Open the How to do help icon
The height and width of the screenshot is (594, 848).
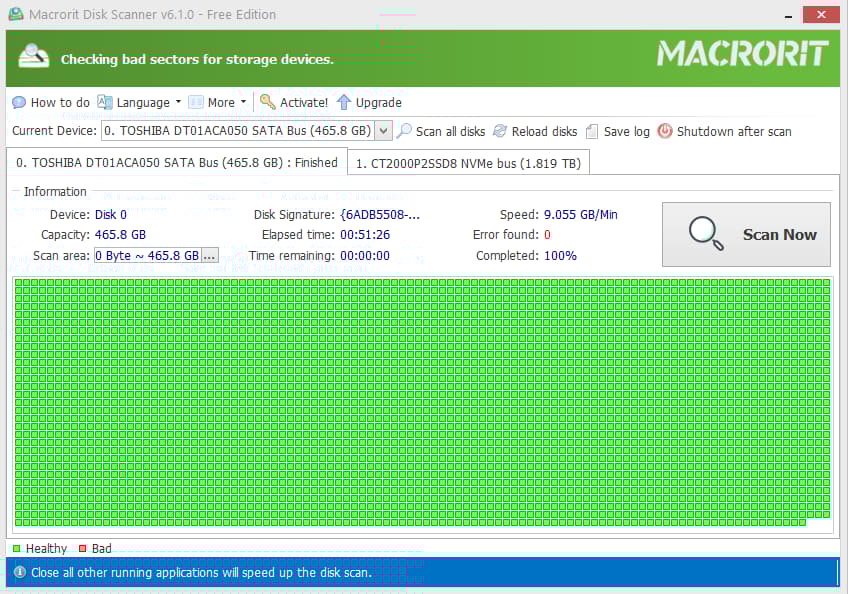[x=19, y=102]
